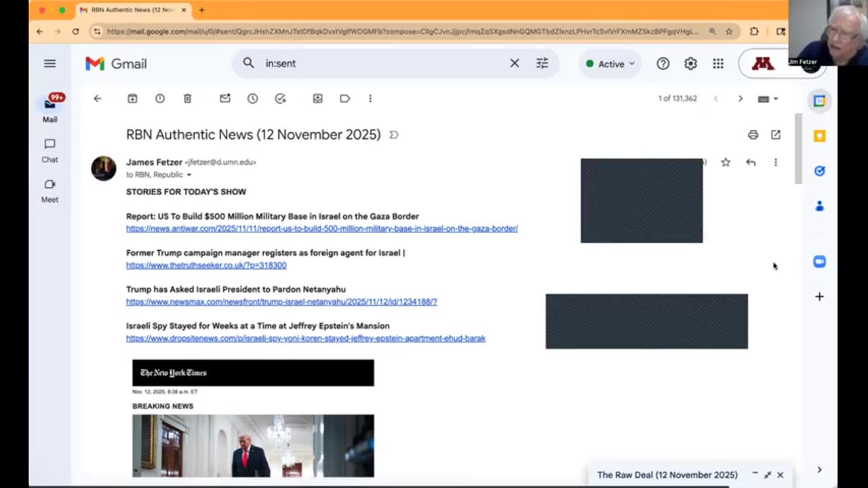Expand recipient details next to 'to RBN, Republic'
Screen dimensions: 868x488
189,175
